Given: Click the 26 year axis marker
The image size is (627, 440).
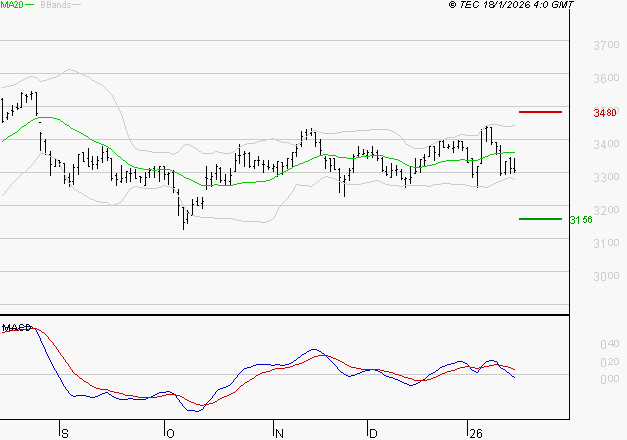Looking at the screenshot, I should [476, 434].
